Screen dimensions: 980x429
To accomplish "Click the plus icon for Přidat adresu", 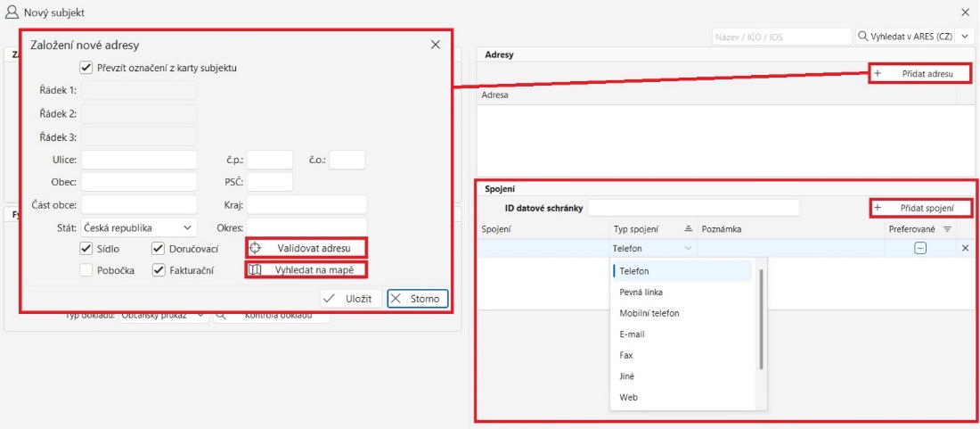I will (x=878, y=74).
